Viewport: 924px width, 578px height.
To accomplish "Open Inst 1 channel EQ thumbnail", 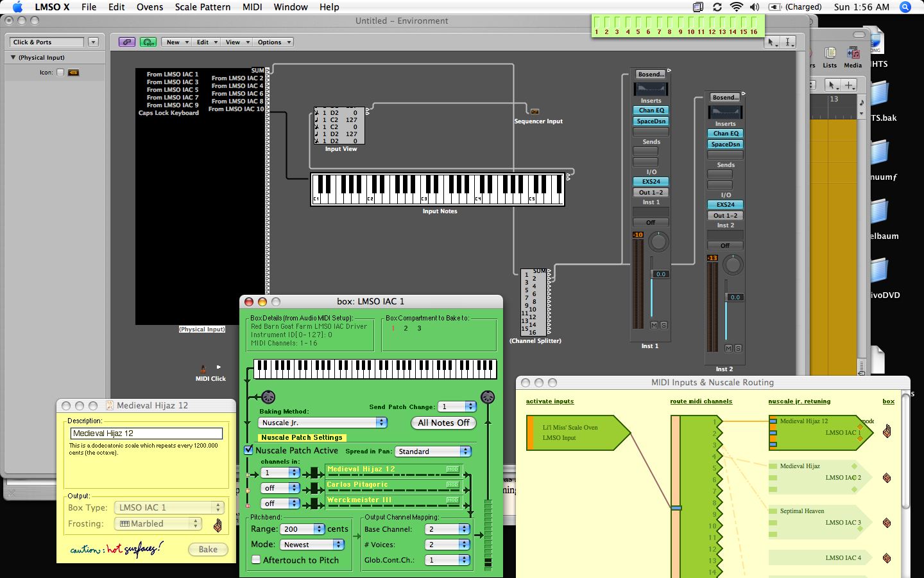I will point(651,89).
